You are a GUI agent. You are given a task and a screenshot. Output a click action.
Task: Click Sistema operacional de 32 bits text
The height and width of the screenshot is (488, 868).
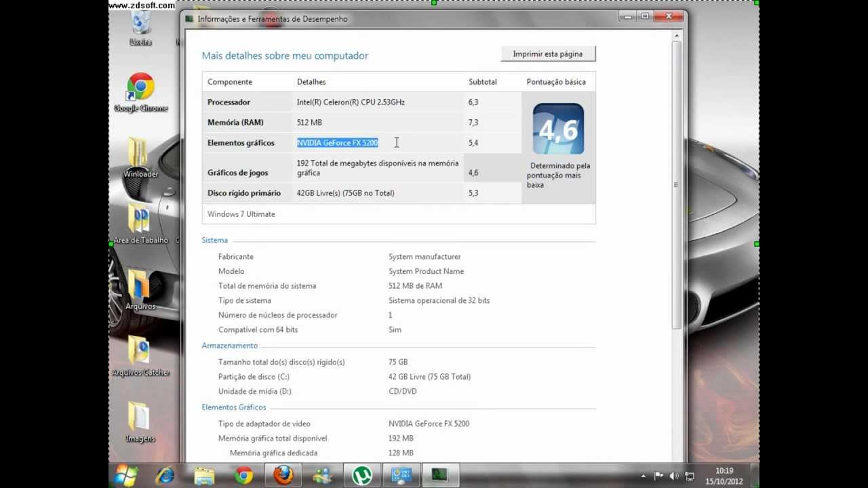click(439, 300)
